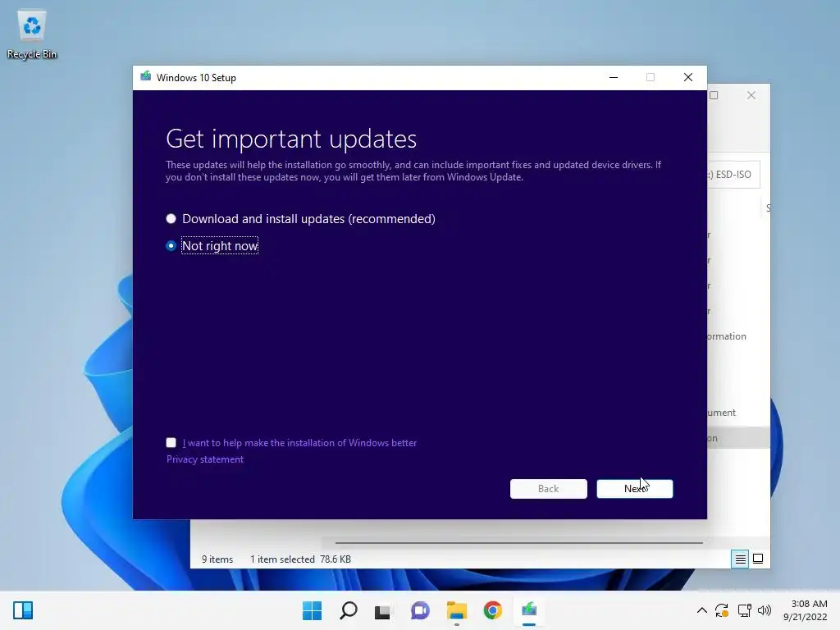Open network settings from the tray
This screenshot has height=630, width=840.
[x=744, y=610]
